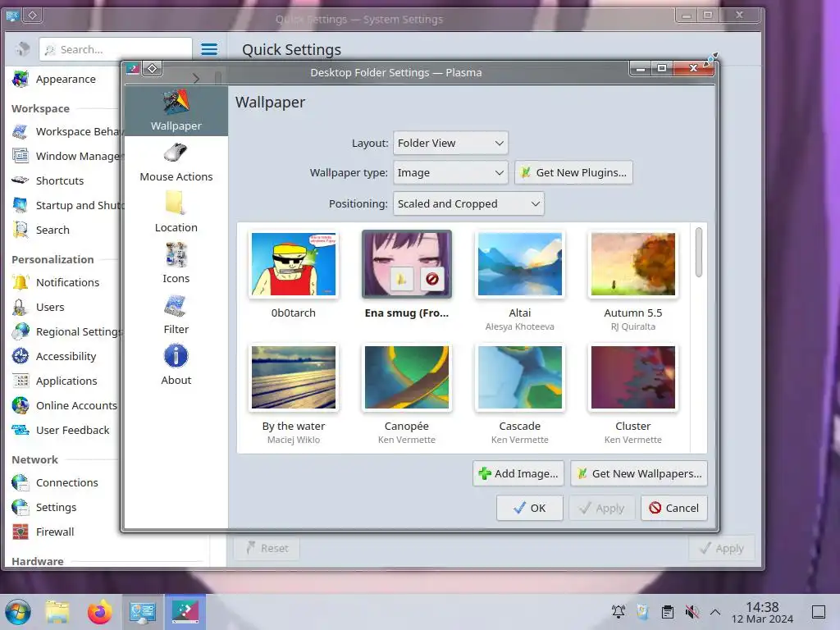The width and height of the screenshot is (840, 630).
Task: Select the Wallpaper section in the dialog sidebar
Action: point(176,111)
